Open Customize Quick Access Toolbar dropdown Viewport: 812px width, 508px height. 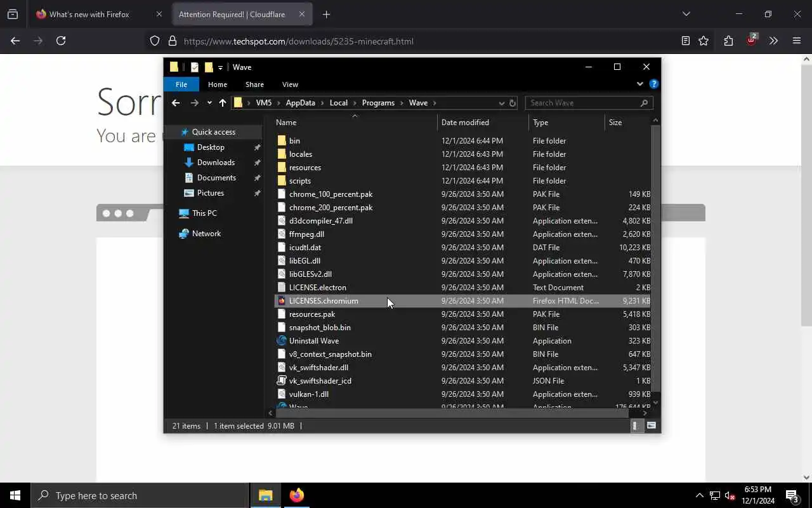point(220,67)
